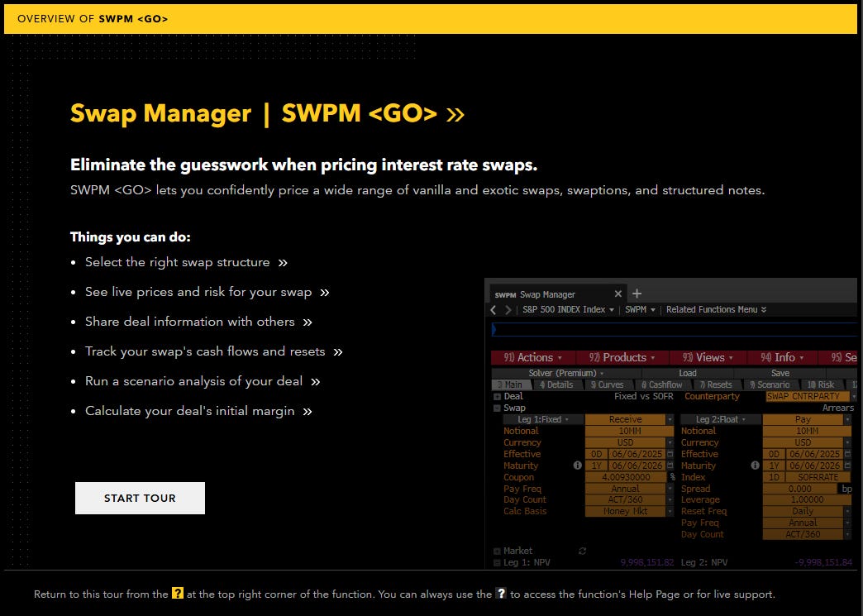This screenshot has width=863, height=616.
Task: Open 'Select the right swap structure' link
Action: click(186, 263)
